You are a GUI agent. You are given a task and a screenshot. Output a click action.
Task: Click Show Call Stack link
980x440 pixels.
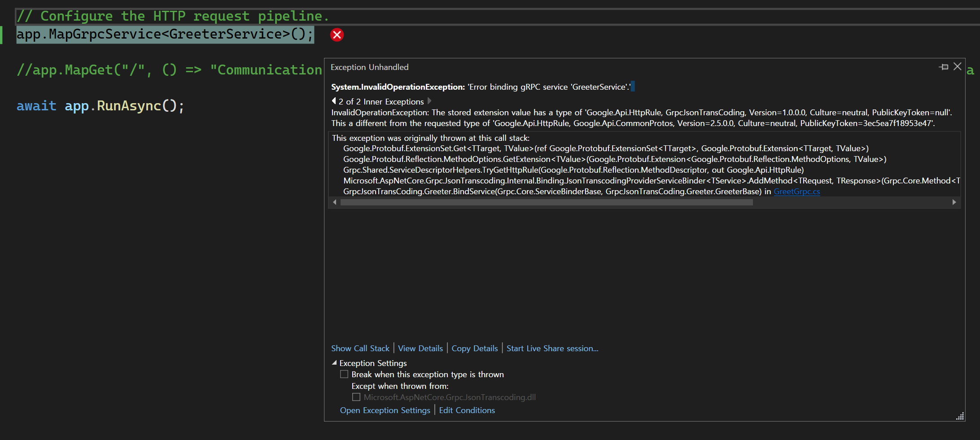click(x=360, y=349)
